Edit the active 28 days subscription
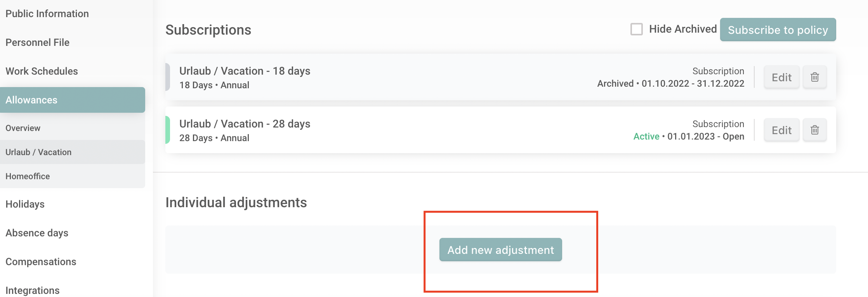This screenshot has width=868, height=297. pos(781,130)
